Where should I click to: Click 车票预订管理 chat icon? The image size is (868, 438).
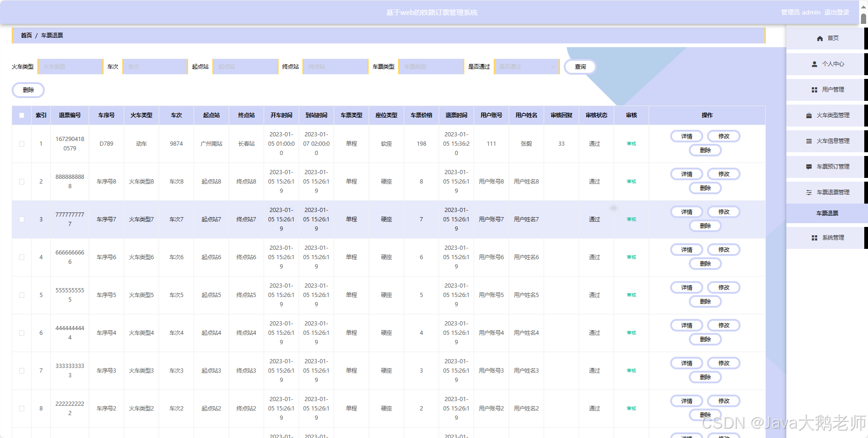pos(809,167)
